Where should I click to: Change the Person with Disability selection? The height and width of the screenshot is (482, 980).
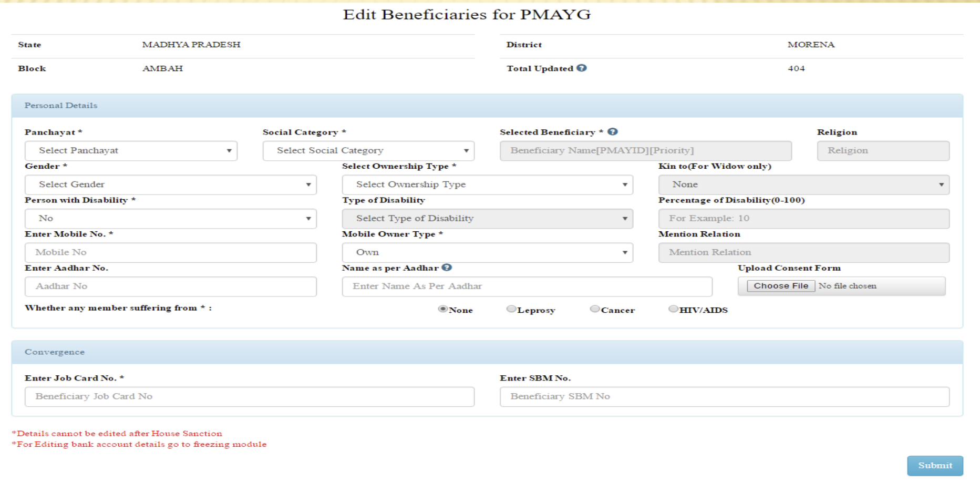[x=170, y=218]
